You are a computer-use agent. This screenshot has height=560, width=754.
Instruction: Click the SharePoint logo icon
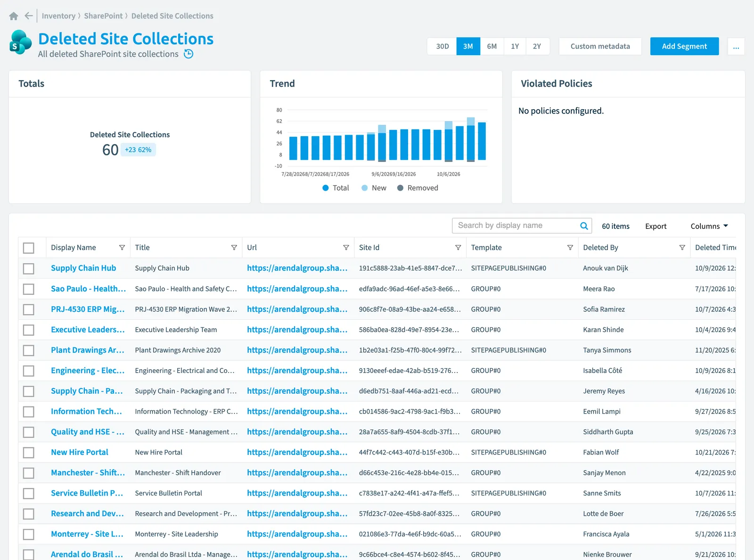click(21, 42)
